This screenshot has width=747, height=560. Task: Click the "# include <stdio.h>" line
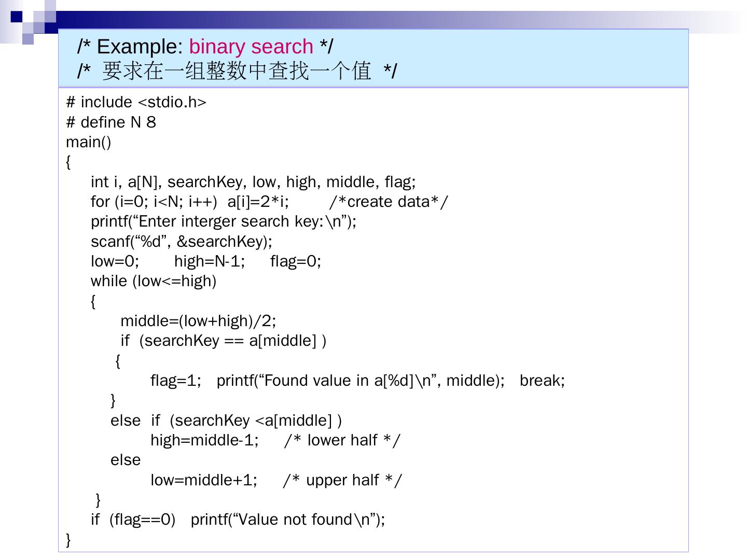pos(136,102)
